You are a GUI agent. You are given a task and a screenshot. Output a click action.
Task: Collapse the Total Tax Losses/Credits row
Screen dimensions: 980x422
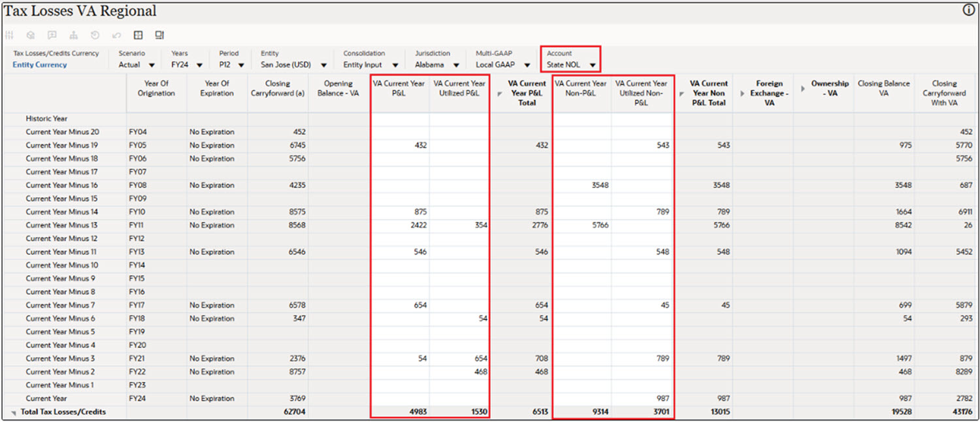click(14, 413)
